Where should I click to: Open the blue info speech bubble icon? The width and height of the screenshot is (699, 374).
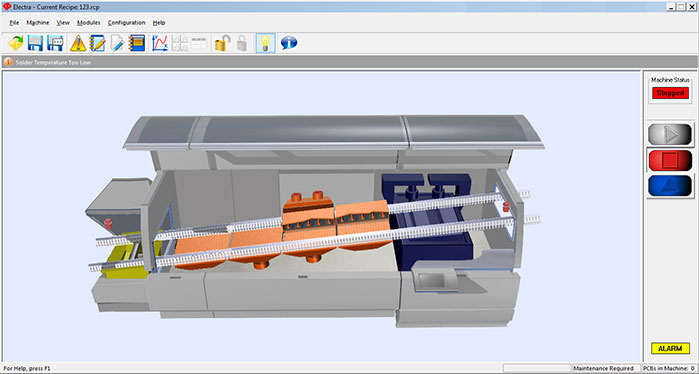coord(289,43)
